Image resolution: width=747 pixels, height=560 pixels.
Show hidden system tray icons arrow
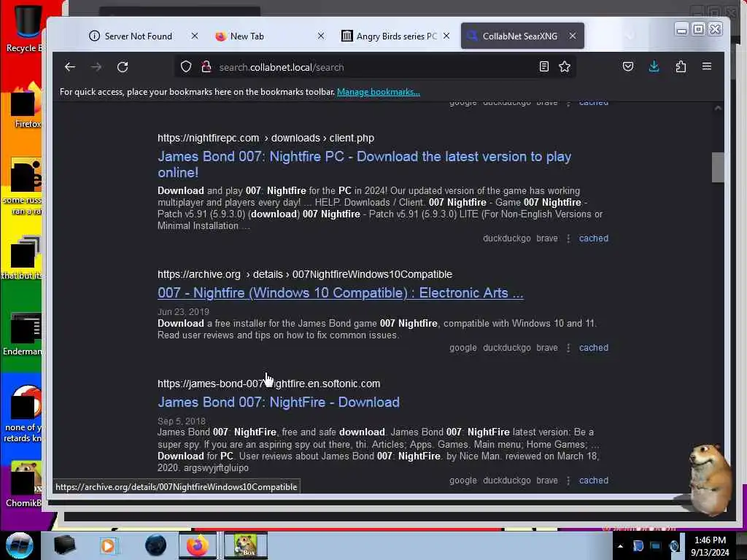(x=620, y=546)
